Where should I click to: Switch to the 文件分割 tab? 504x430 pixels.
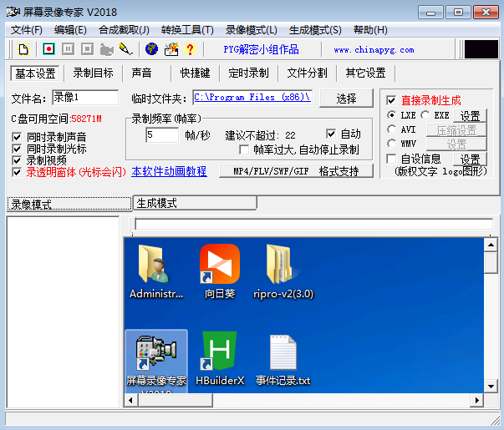(307, 73)
